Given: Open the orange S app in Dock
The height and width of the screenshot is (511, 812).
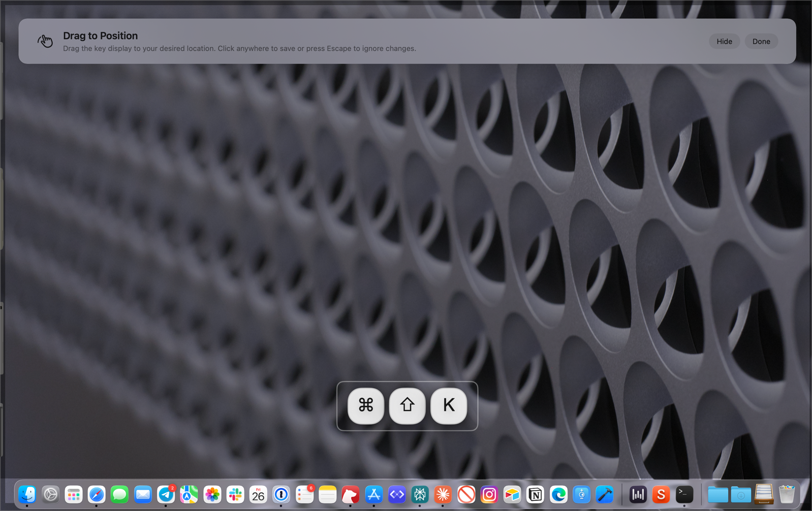Looking at the screenshot, I should (661, 494).
